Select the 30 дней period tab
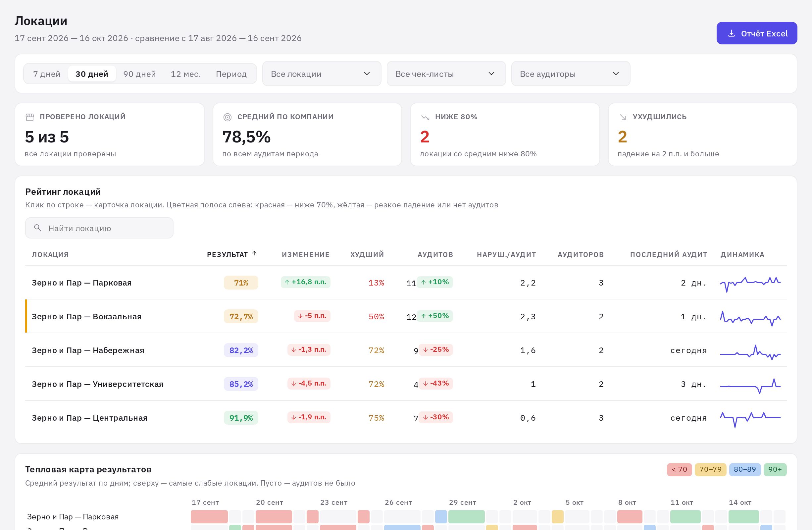812x530 pixels. point(92,74)
